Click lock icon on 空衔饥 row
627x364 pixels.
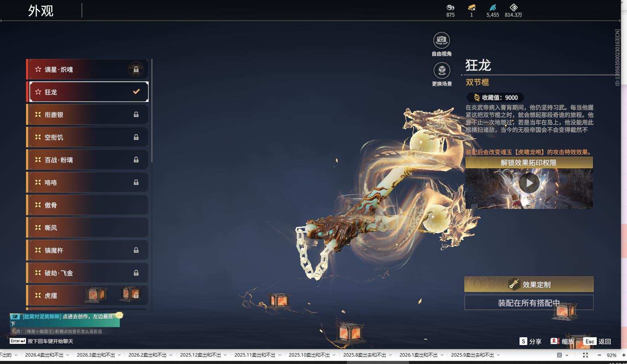[136, 137]
